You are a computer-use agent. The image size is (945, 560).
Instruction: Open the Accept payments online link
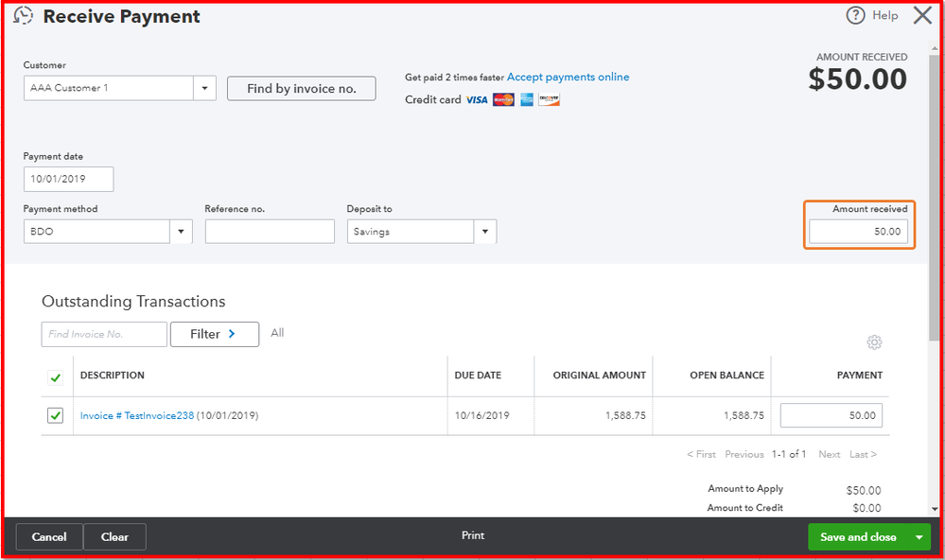(x=567, y=77)
